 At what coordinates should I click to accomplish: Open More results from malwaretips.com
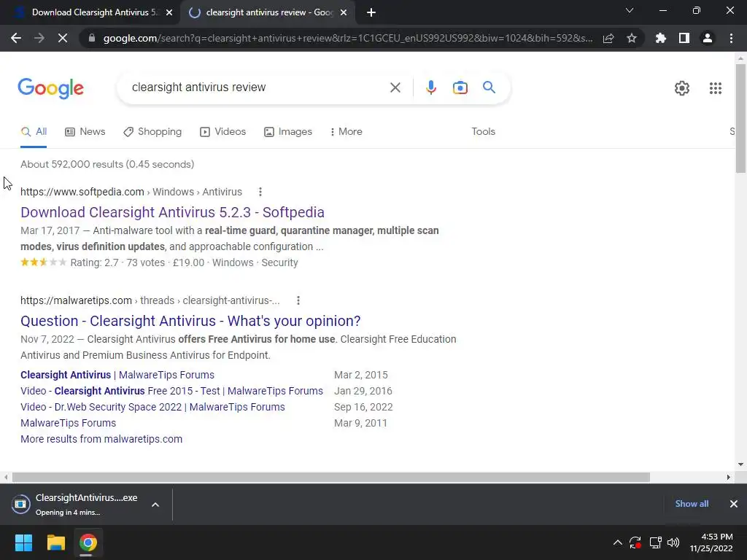tap(101, 439)
